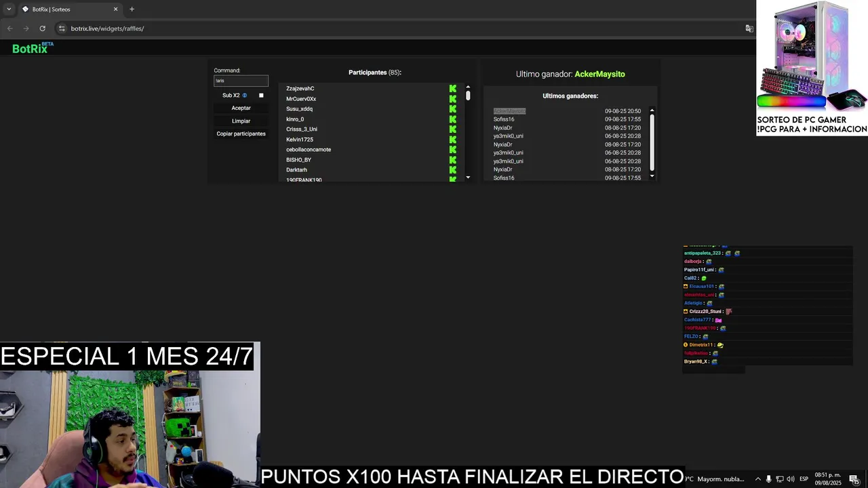Click the Kick icon beside Crisss_3_Uni
Image resolution: width=868 pixels, height=488 pixels.
click(x=452, y=129)
